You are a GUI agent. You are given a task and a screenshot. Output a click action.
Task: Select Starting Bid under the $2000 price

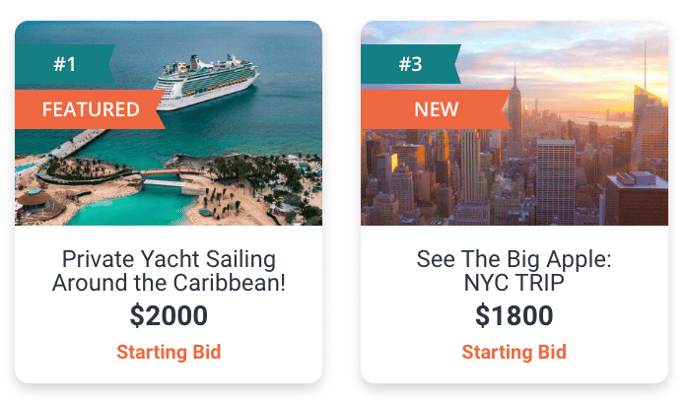point(168,352)
